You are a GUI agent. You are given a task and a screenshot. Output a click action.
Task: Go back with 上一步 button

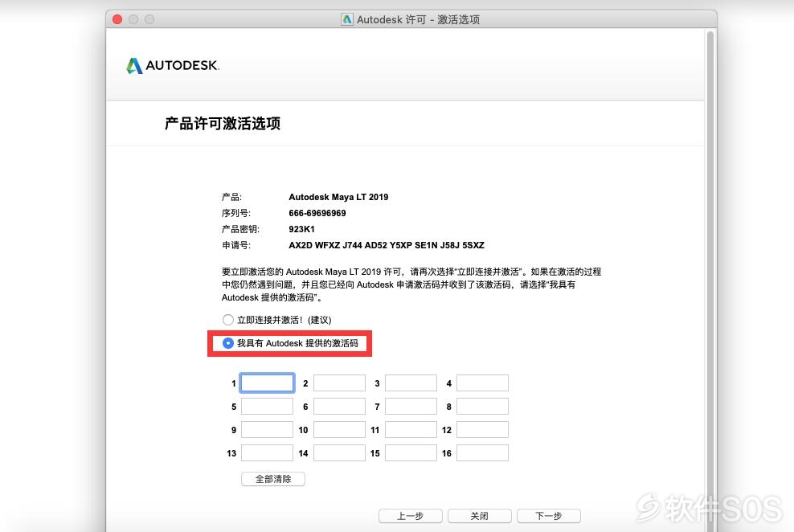410,516
